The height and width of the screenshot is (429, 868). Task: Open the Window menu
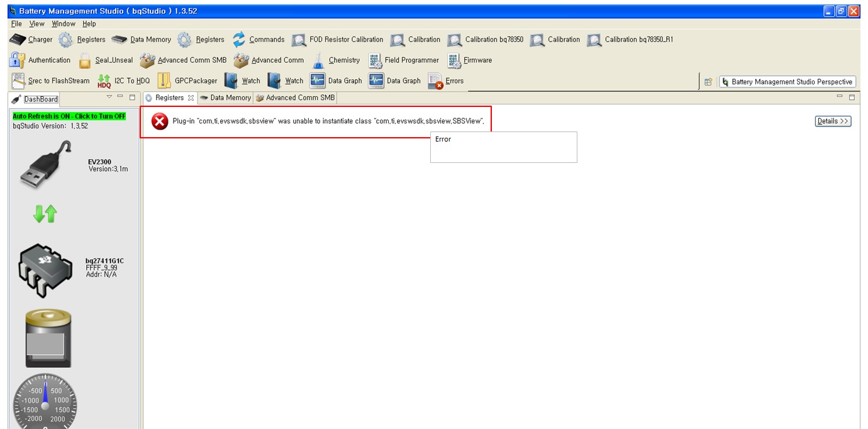pyautogui.click(x=64, y=24)
